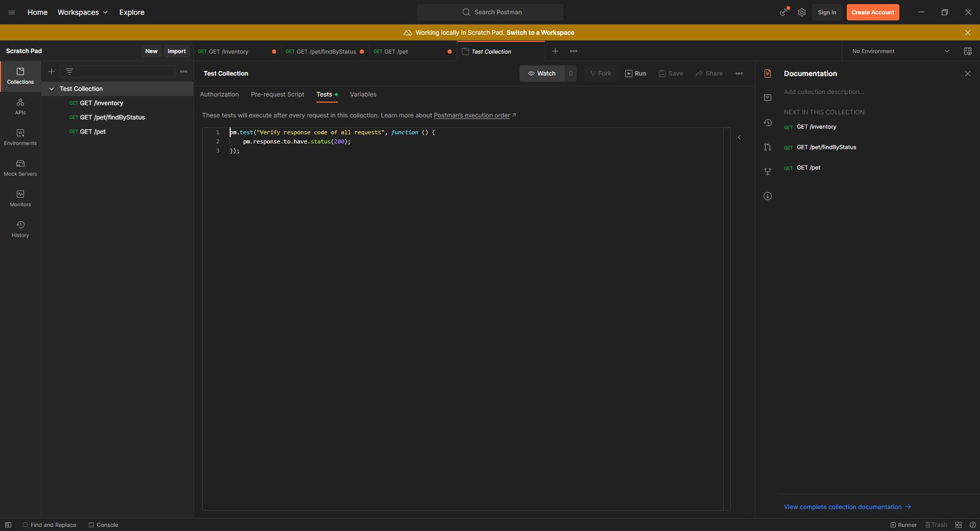Open the settings gear icon
980x531 pixels.
point(802,12)
